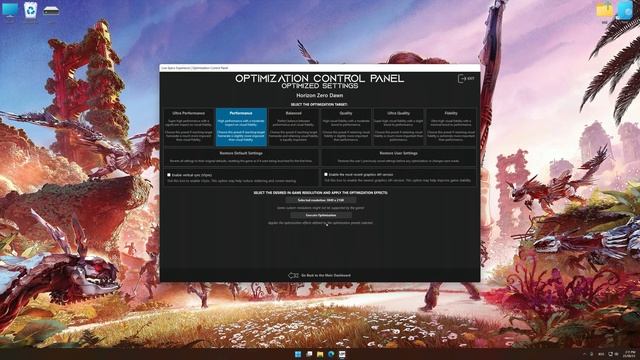640x360 pixels.
Task: Choose the Quality optimization preset
Action: [346, 127]
